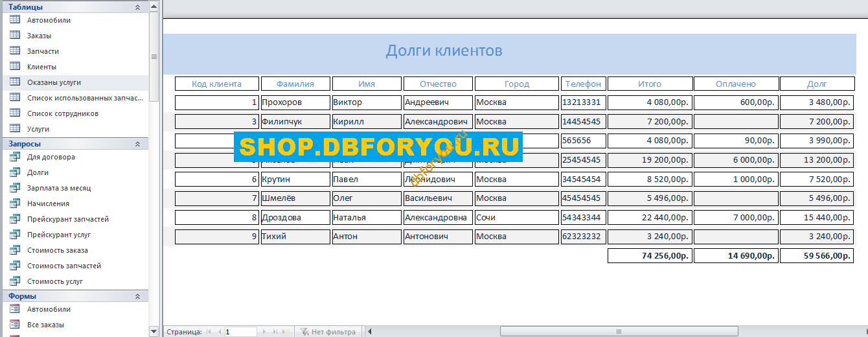The height and width of the screenshot is (337, 868).
Task: Click the Долги query icon
Action: click(x=15, y=172)
